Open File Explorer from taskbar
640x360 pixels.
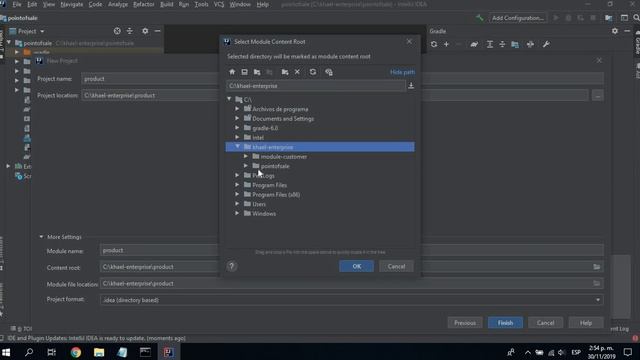[99, 352]
